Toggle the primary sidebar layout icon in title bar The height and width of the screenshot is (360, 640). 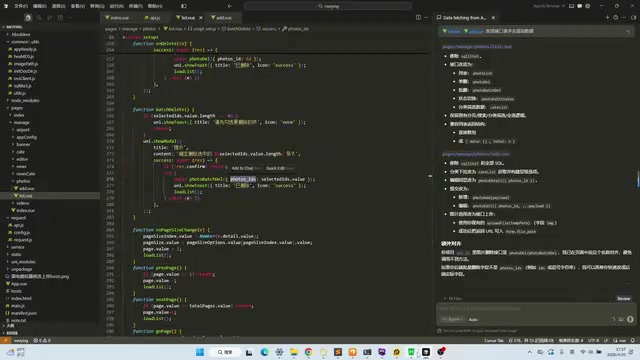(x=184, y=6)
